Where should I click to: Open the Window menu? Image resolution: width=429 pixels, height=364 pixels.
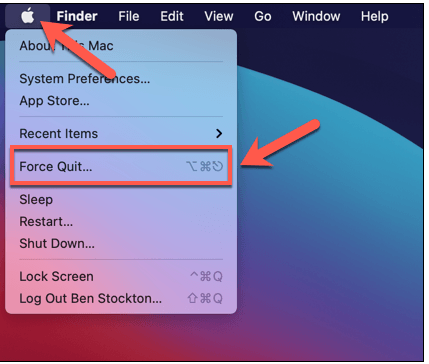(316, 16)
